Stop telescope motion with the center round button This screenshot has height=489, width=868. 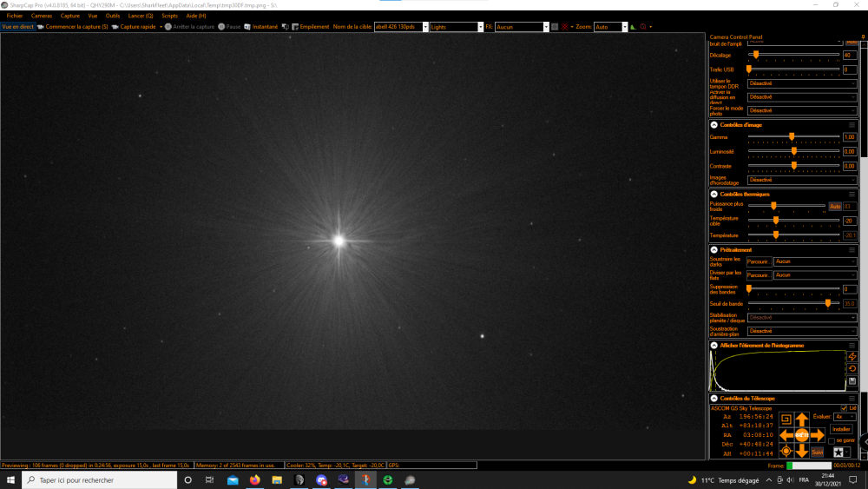tap(801, 435)
